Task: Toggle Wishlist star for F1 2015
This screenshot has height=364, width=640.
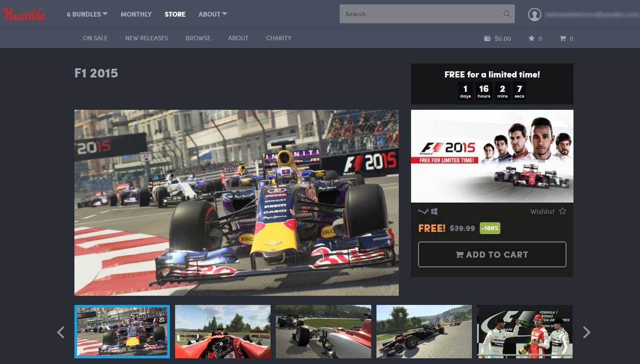Action: pyautogui.click(x=563, y=211)
